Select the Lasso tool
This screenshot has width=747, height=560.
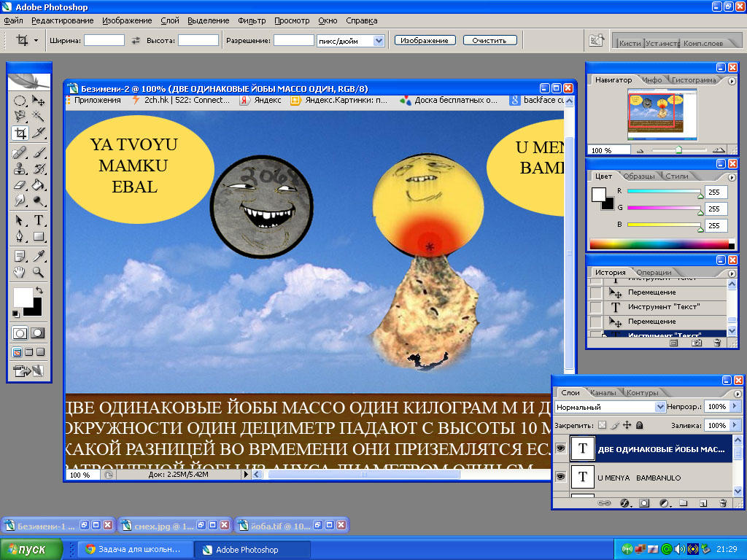(20, 116)
